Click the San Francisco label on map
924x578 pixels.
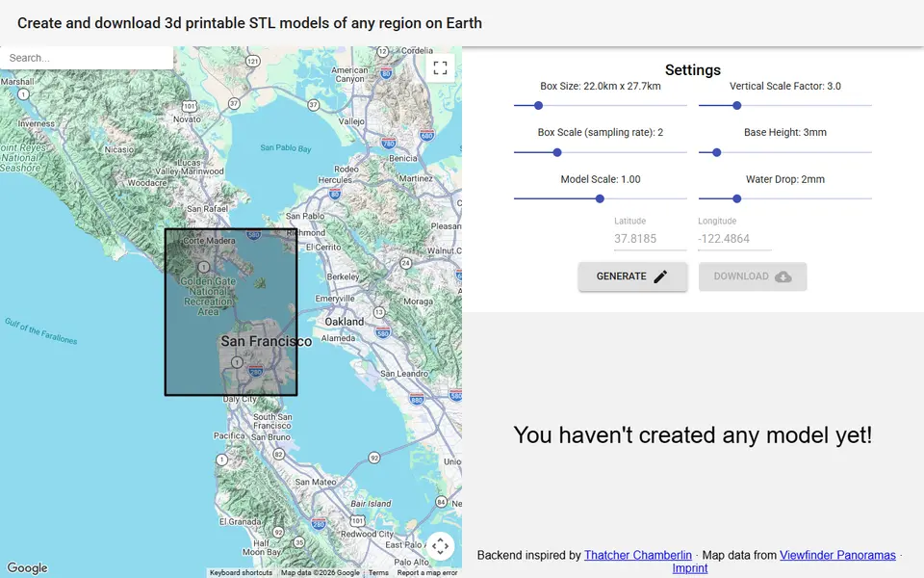pyautogui.click(x=267, y=341)
